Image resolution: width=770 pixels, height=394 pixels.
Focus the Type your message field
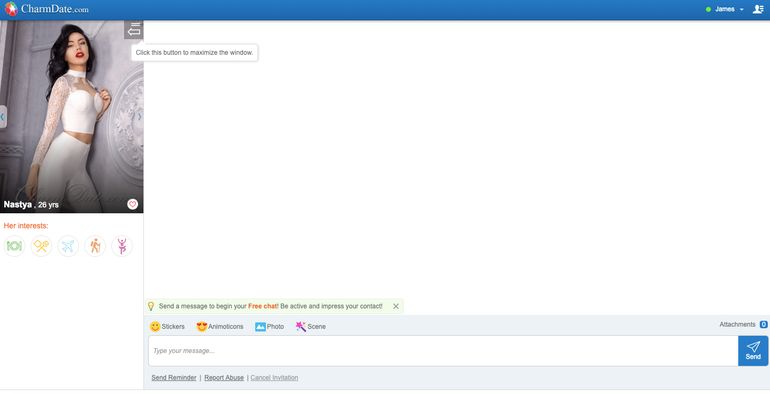[x=443, y=351]
